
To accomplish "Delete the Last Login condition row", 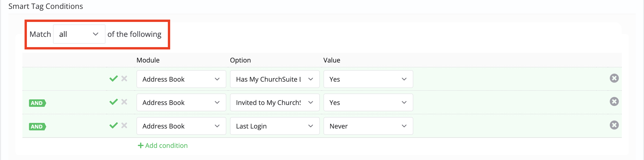I will click(614, 125).
